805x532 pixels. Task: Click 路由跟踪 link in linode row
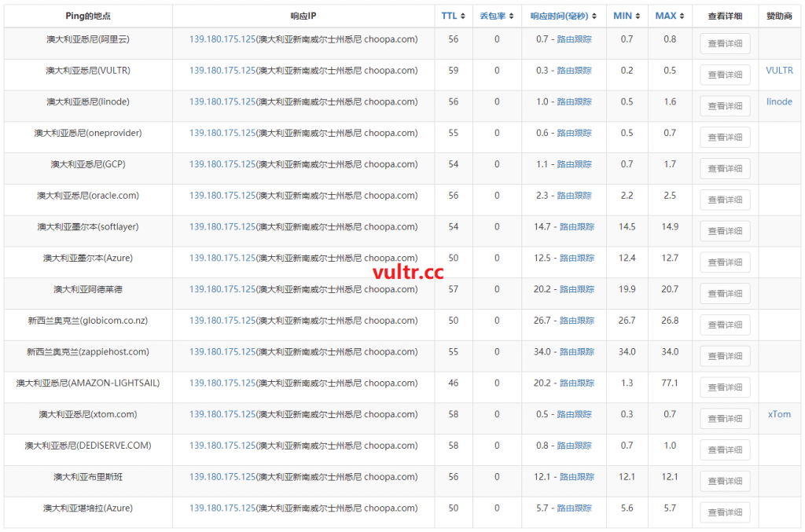(574, 101)
